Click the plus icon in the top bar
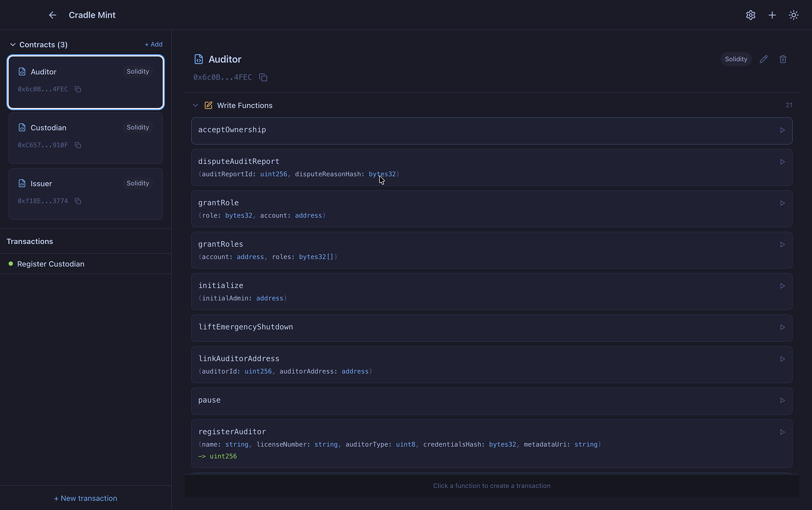The height and width of the screenshot is (510, 812). pos(772,15)
